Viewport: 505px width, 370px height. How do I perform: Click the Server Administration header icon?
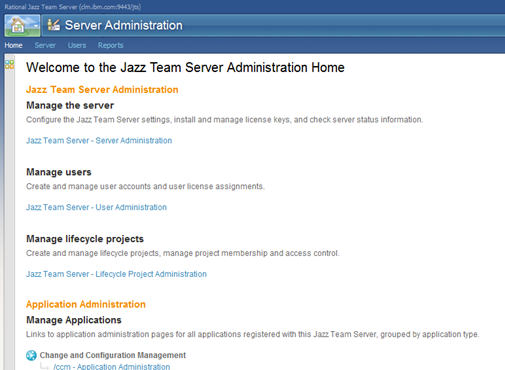53,25
